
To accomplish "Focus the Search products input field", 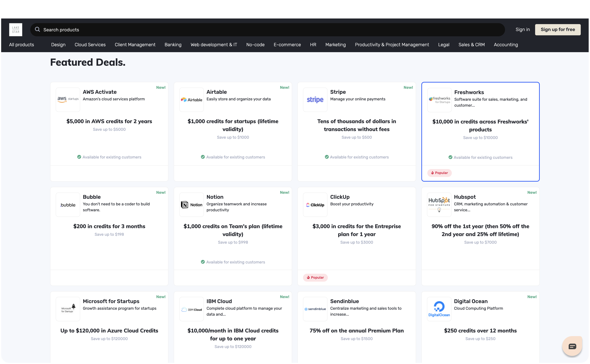I will (x=265, y=30).
